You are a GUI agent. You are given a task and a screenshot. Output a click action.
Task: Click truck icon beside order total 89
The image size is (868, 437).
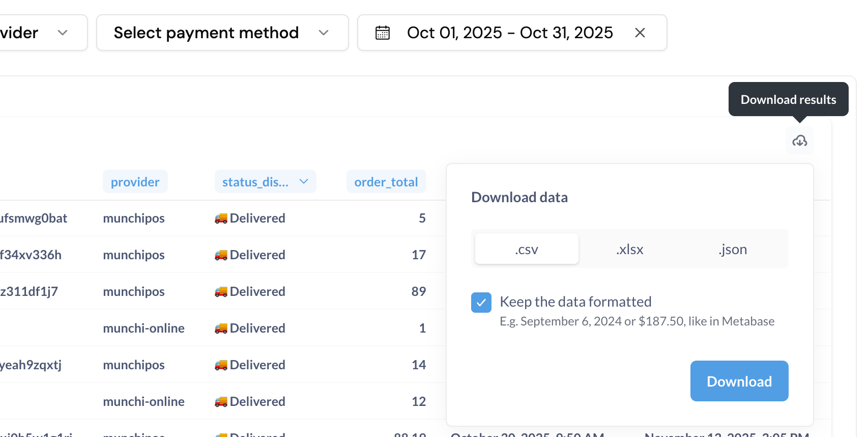pos(221,292)
